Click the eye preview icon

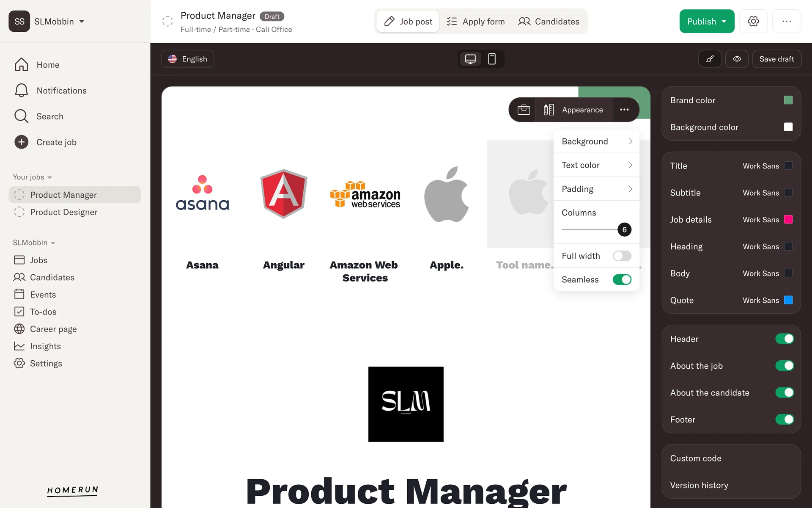pyautogui.click(x=737, y=59)
